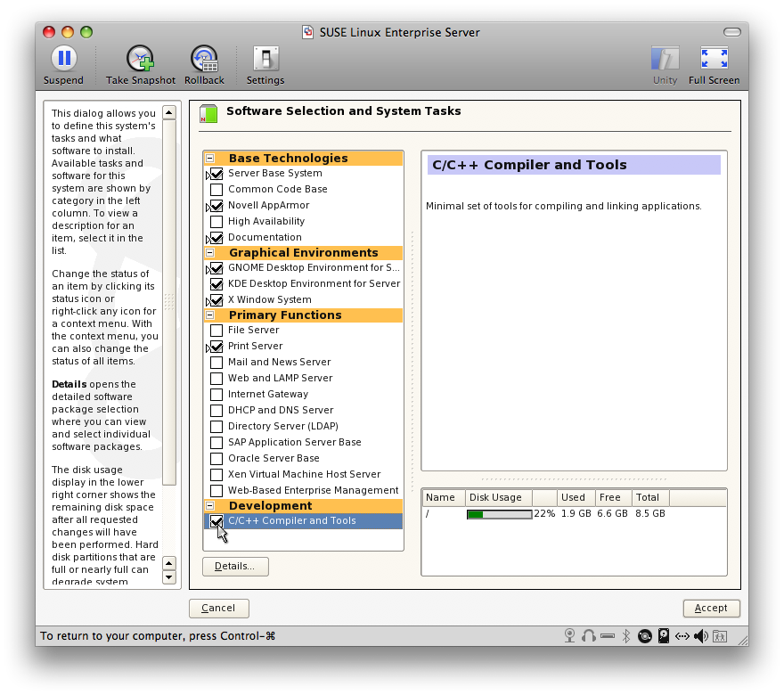Click the '1.9 GB' used space value

click(576, 513)
